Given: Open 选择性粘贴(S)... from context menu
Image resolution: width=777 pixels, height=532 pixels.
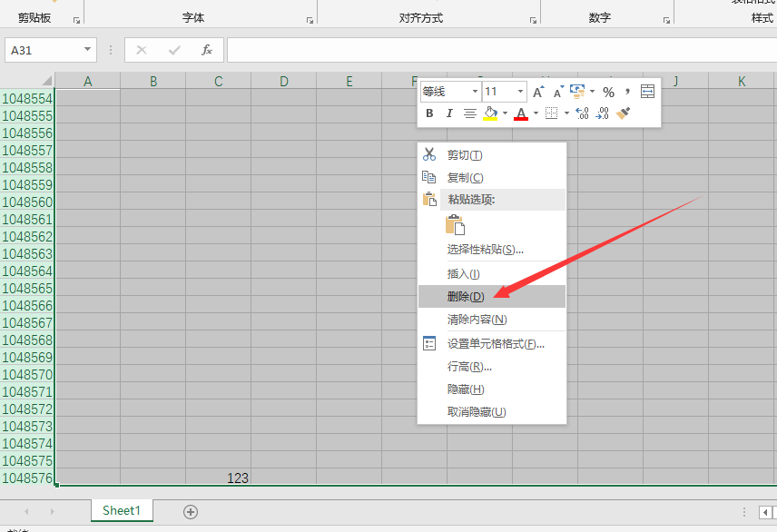Looking at the screenshot, I should pyautogui.click(x=492, y=250).
